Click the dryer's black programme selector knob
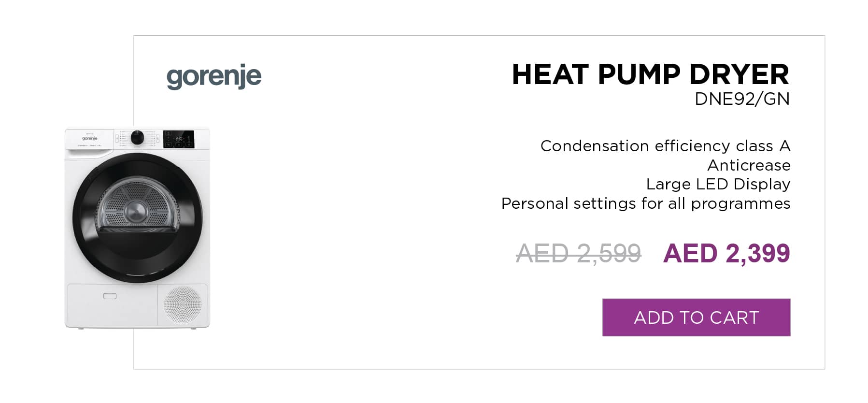 pos(137,137)
